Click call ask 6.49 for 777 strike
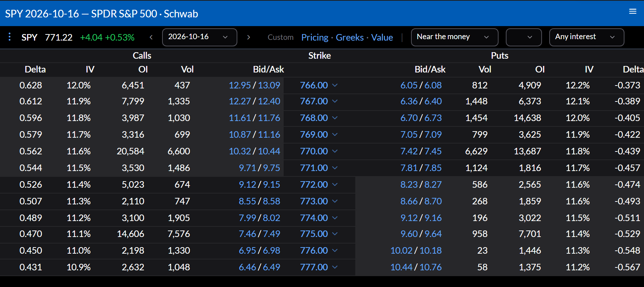The image size is (644, 287). [x=271, y=267]
